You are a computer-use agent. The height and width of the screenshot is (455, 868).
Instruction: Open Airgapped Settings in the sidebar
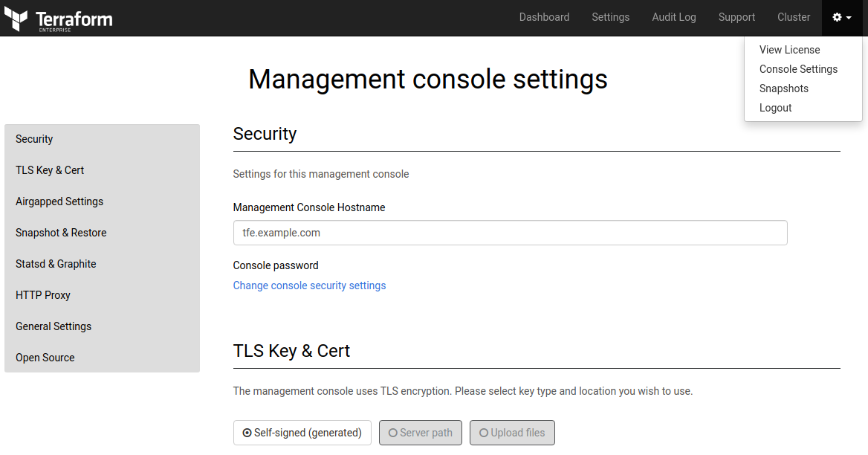coord(59,201)
